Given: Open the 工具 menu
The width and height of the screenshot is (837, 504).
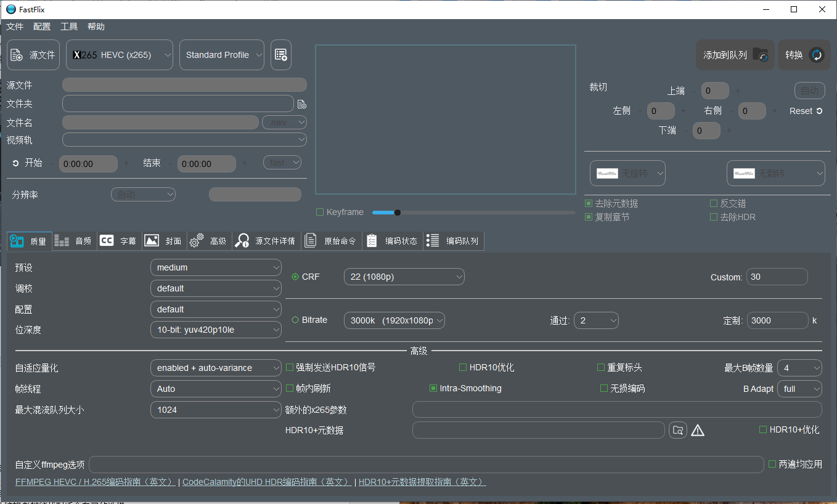Looking at the screenshot, I should click(x=69, y=26).
